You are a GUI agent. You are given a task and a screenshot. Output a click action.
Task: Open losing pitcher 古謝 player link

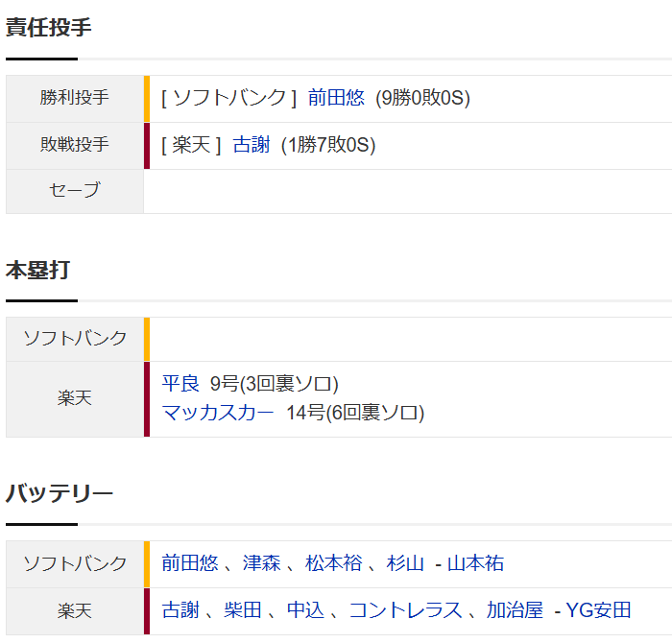252,145
